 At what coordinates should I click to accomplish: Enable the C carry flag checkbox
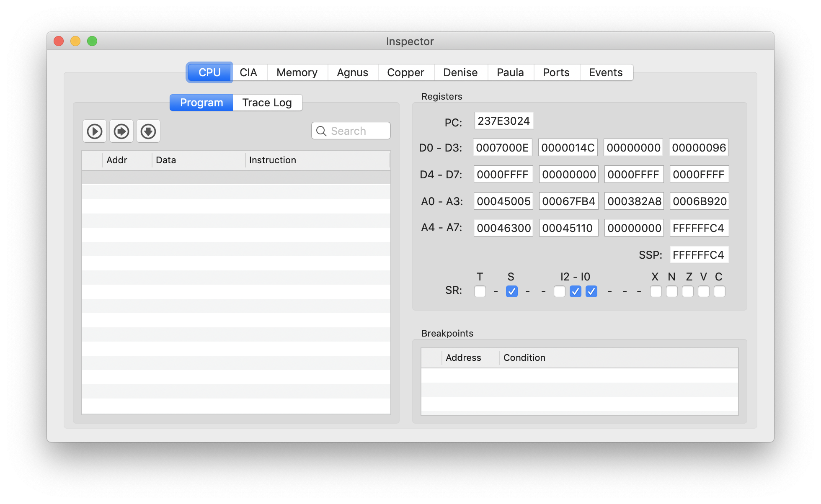pyautogui.click(x=720, y=291)
